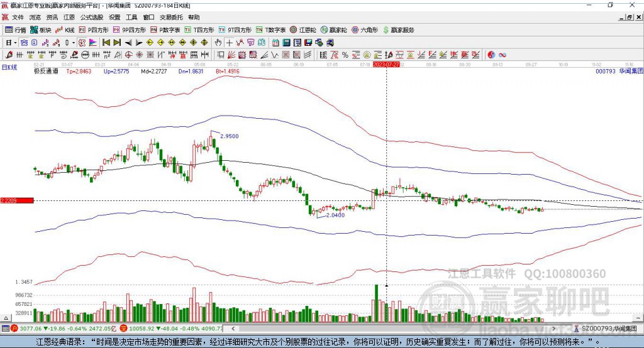Click status bar SZ000793,华闻集团 entry
Viewport: 644px width, 348px height.
[x=605, y=329]
